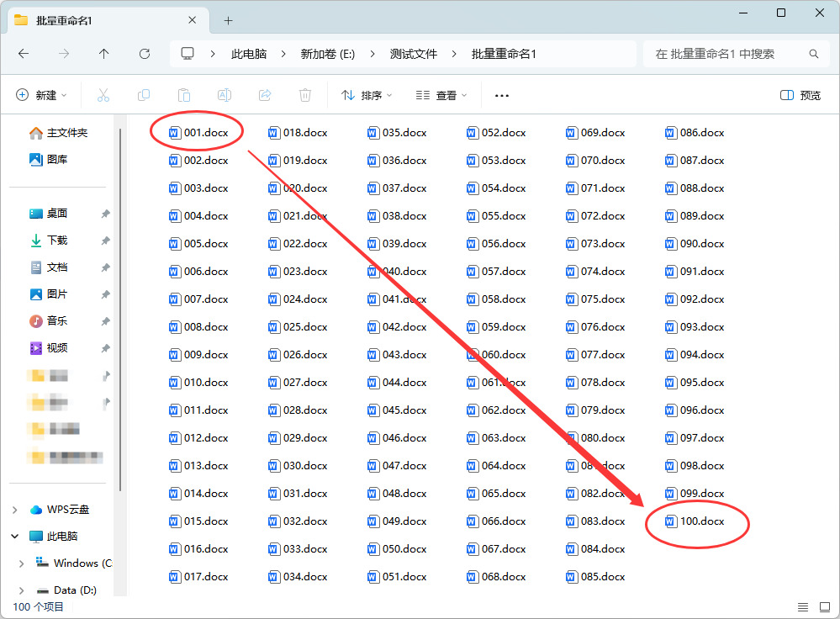Expand the Windows (C:) drive node
The width and height of the screenshot is (840, 619).
tap(21, 563)
